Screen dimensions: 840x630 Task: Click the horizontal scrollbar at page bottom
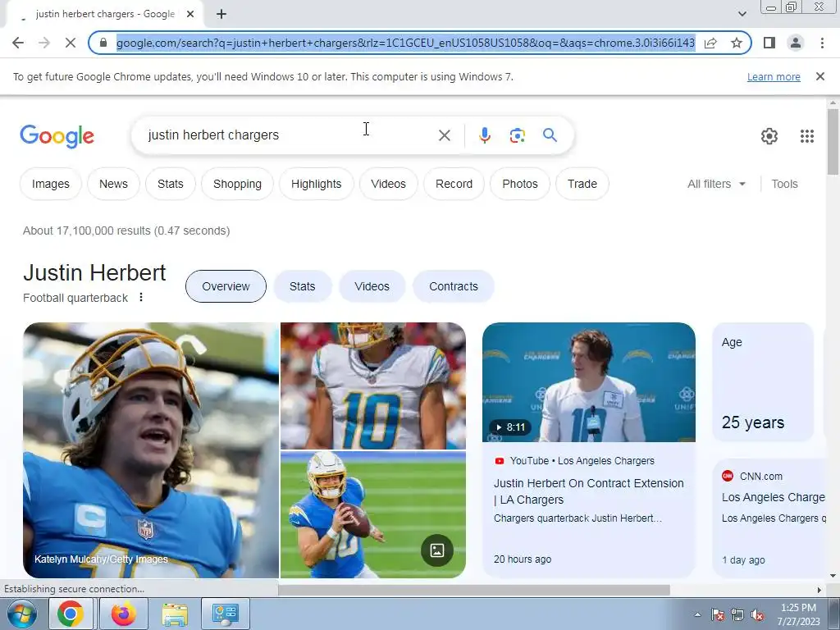click(x=474, y=590)
